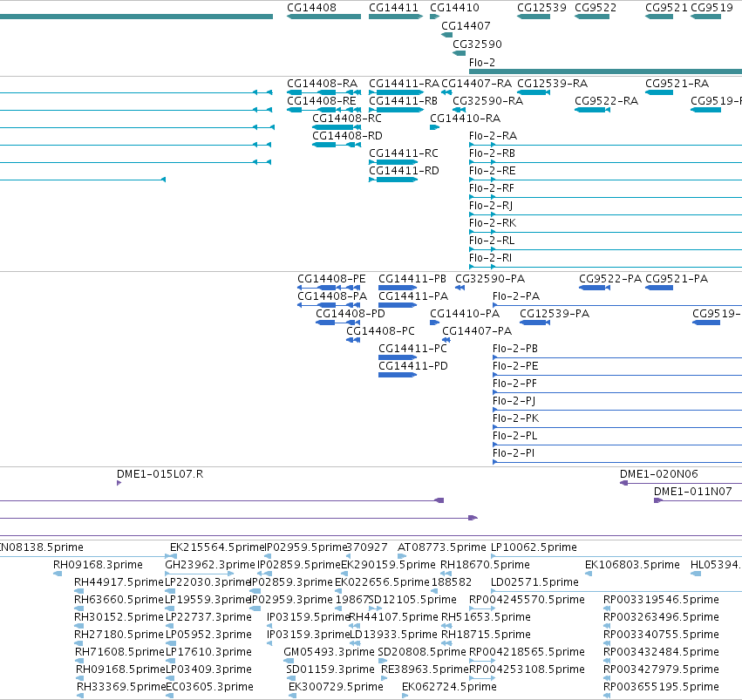
Task: Open BAC clone DME1-011N07
Action: pos(693,492)
